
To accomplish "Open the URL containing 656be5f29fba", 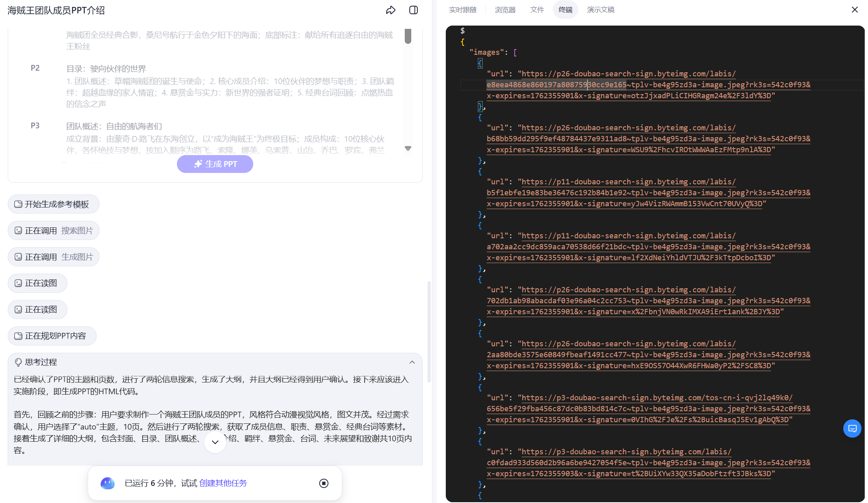I will [648, 409].
